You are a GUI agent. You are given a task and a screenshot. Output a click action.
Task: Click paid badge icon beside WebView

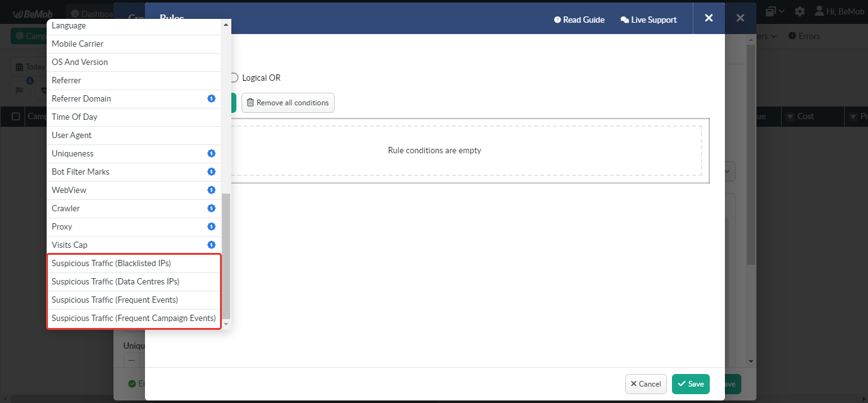pos(212,190)
